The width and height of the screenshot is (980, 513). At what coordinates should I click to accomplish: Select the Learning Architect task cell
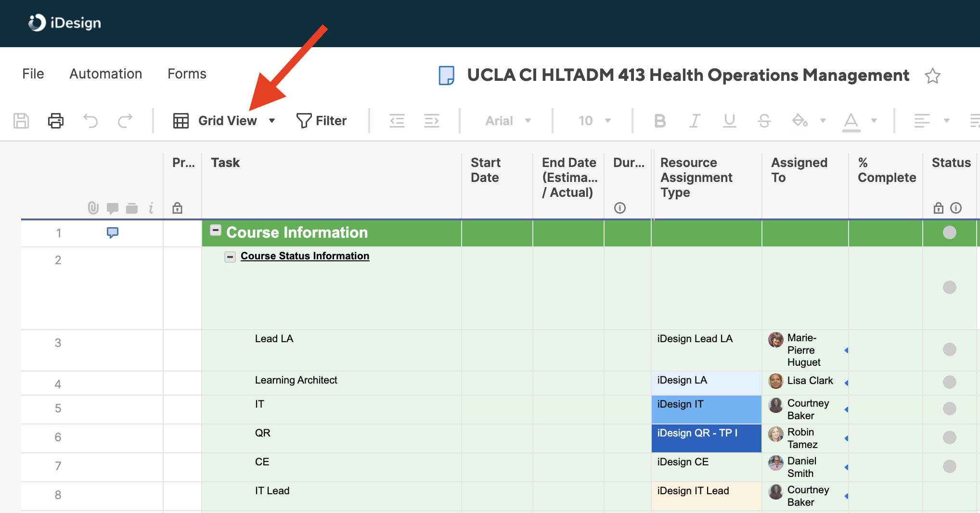[x=331, y=383]
